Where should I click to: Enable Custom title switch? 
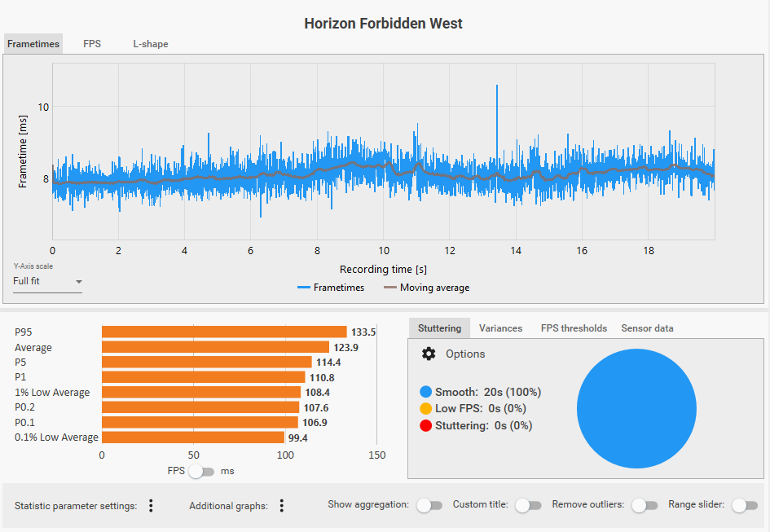click(x=528, y=505)
